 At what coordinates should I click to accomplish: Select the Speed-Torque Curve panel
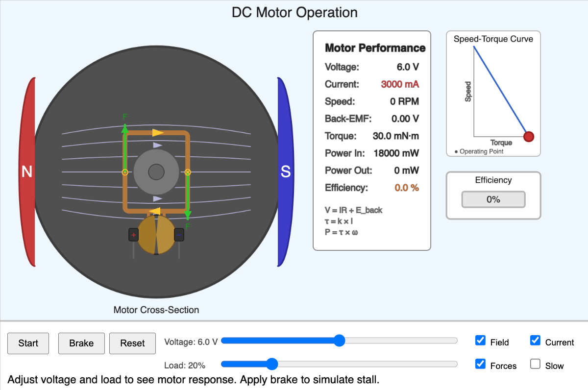pos(493,93)
